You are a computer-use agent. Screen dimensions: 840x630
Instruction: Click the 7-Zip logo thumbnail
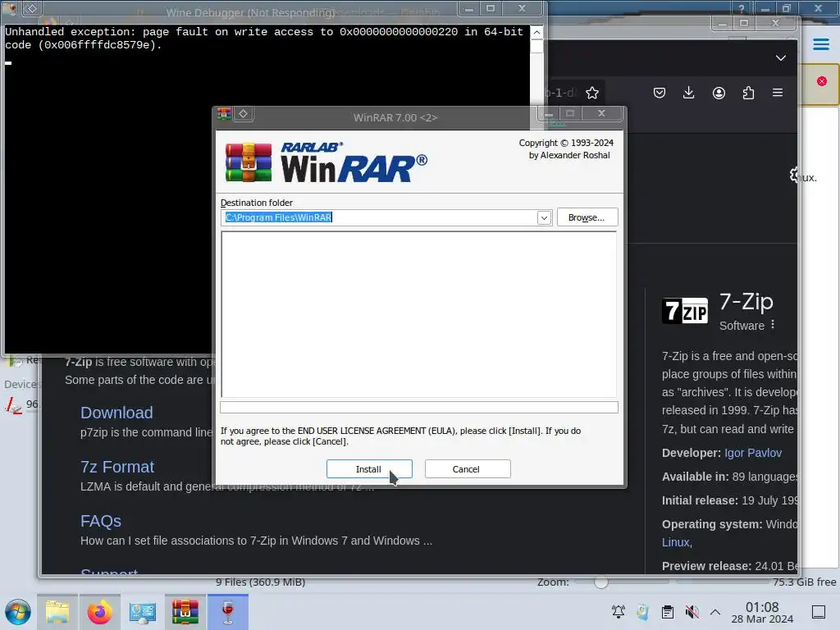tap(685, 311)
